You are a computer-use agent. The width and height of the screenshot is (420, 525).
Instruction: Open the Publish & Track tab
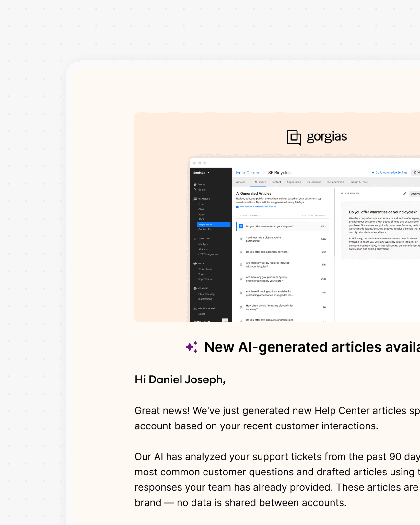[359, 182]
